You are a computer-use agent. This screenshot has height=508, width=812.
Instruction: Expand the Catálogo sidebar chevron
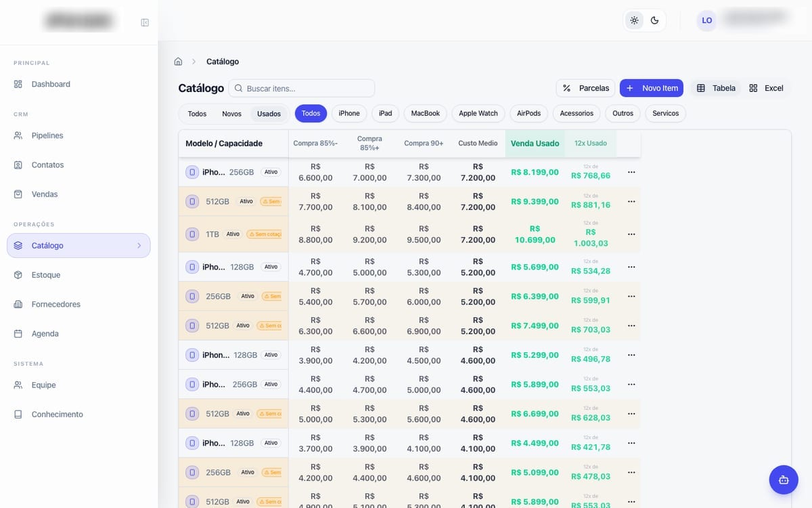click(139, 246)
